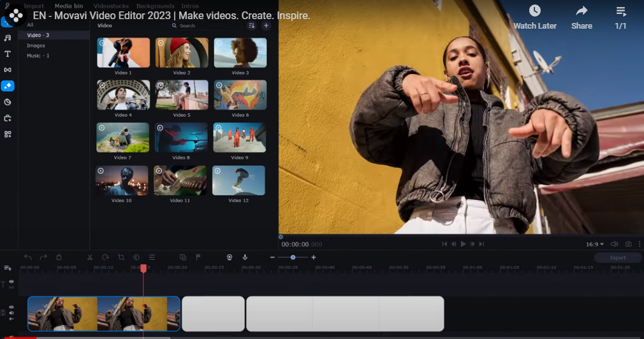Delete the selected clip with the trash icon
Image resolution: width=644 pixels, height=339 pixels.
point(59,257)
